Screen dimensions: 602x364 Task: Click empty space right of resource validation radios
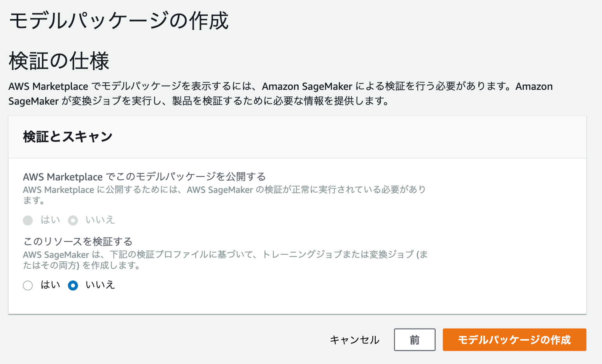coord(350,285)
